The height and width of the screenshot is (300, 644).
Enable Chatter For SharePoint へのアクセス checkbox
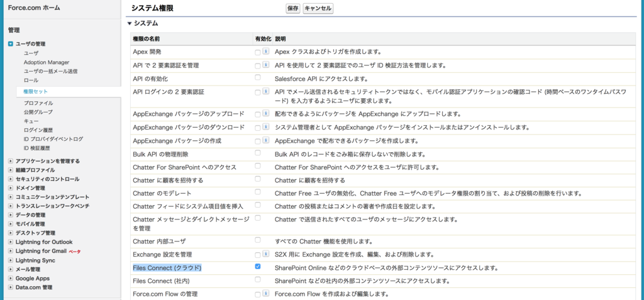(257, 165)
